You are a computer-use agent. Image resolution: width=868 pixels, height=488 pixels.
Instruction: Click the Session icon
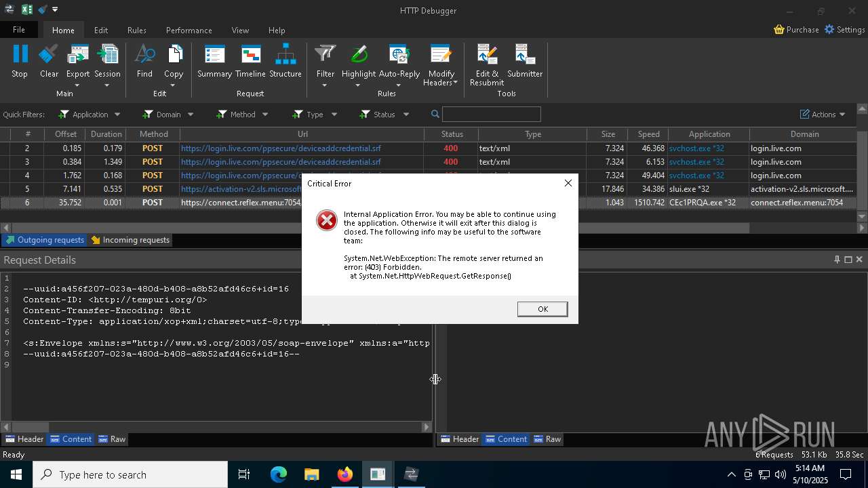(x=107, y=54)
